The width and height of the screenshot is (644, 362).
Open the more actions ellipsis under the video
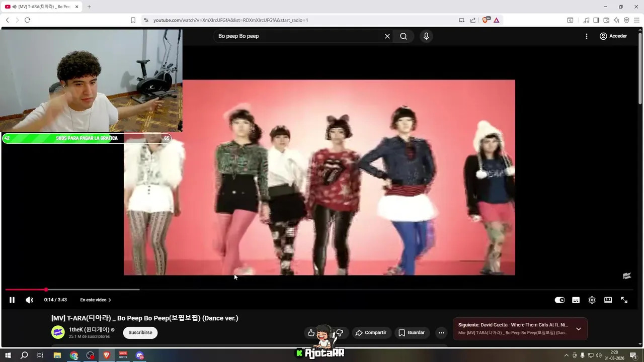click(x=441, y=333)
